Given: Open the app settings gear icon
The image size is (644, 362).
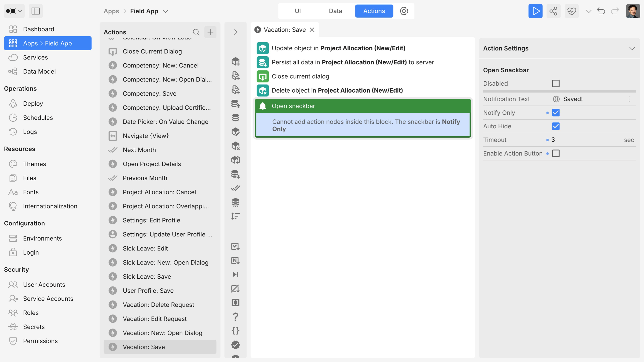Looking at the screenshot, I should tap(403, 11).
